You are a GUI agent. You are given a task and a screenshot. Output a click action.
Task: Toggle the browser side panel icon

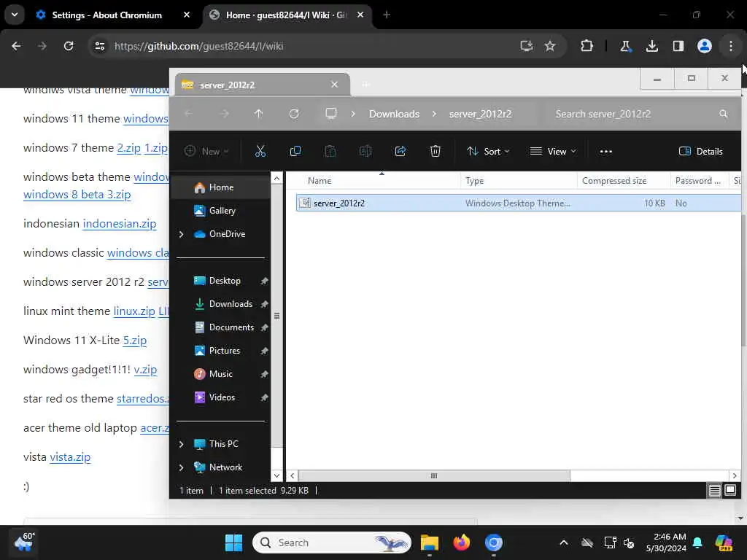click(x=678, y=46)
